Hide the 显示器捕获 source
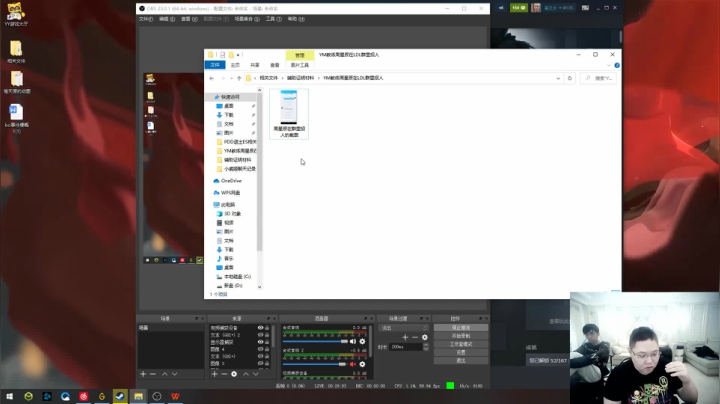 click(x=260, y=342)
